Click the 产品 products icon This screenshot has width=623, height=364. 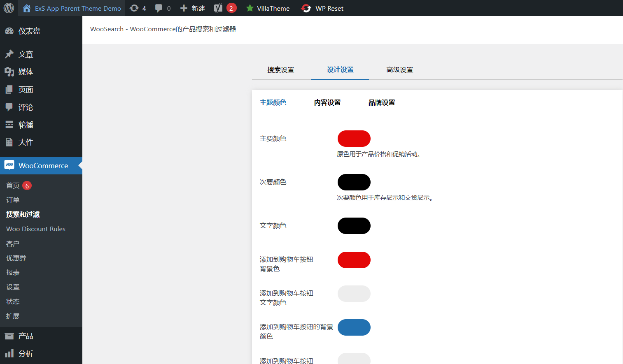coord(9,336)
